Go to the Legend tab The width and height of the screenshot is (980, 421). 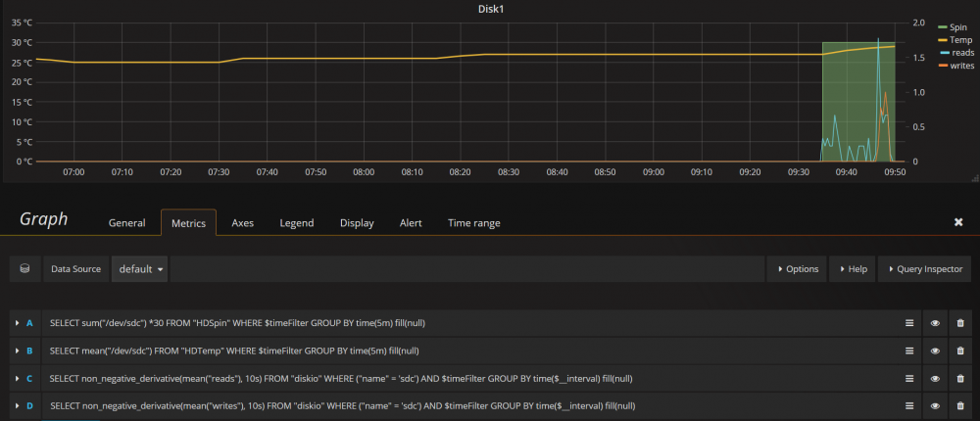click(297, 223)
